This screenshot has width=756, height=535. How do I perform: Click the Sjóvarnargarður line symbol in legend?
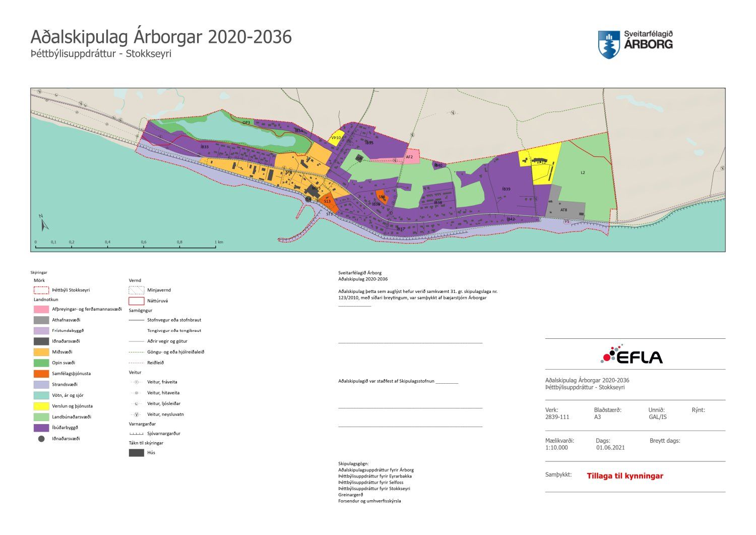tap(137, 434)
